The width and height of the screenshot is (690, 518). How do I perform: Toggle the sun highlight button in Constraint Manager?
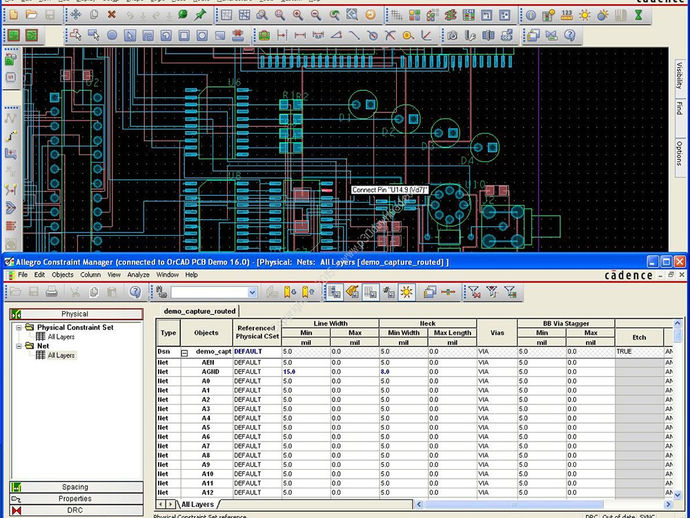tap(407, 292)
